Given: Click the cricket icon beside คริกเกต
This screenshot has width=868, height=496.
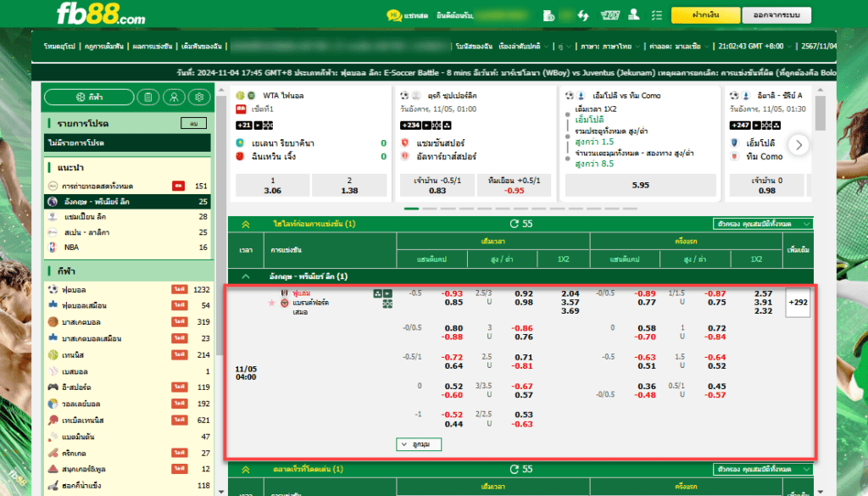Looking at the screenshot, I should point(53,453).
